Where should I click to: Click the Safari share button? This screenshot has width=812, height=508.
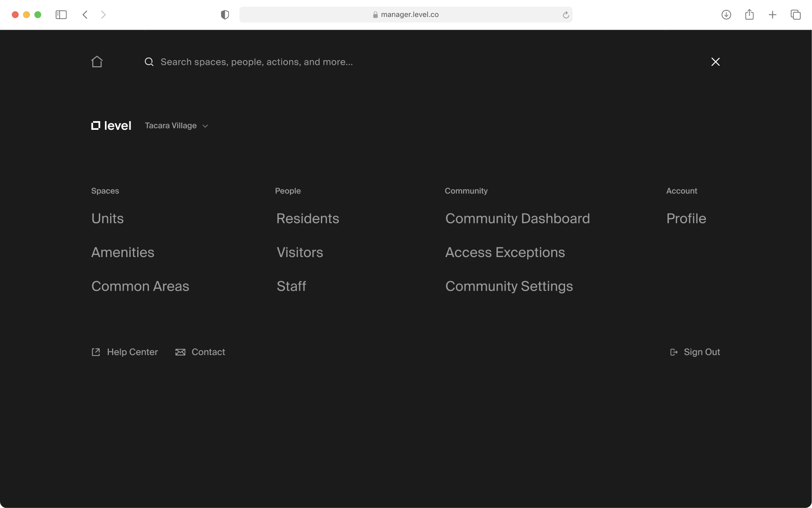point(749,15)
